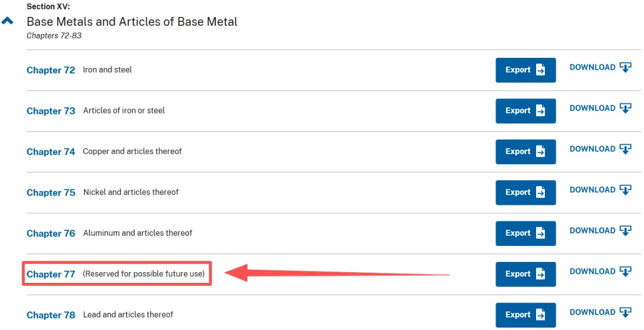
Task: Open Chapter 72 link
Action: click(51, 70)
